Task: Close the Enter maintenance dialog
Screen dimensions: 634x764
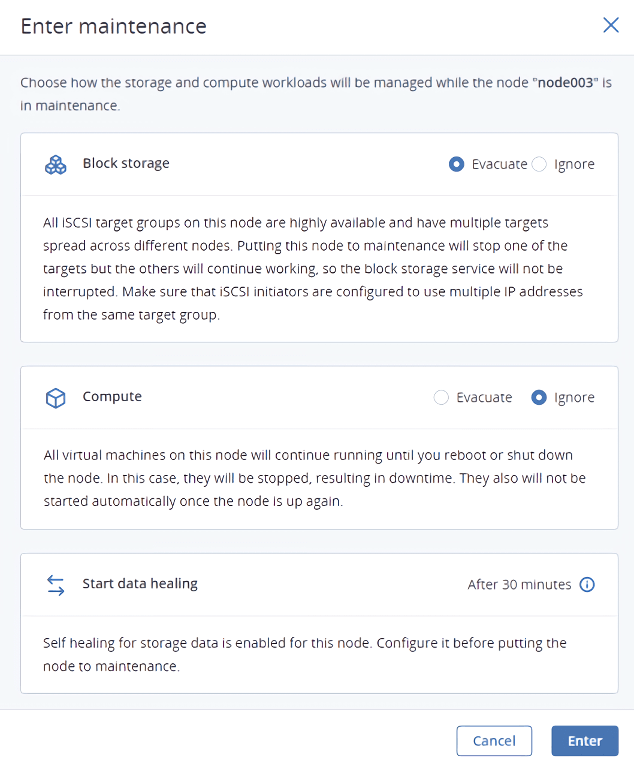Action: 610,26
